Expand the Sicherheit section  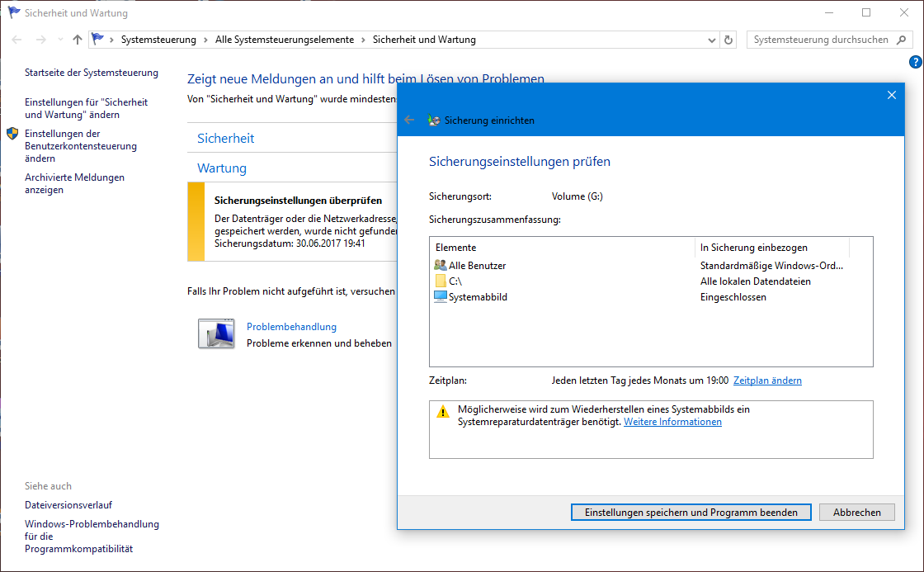[226, 138]
